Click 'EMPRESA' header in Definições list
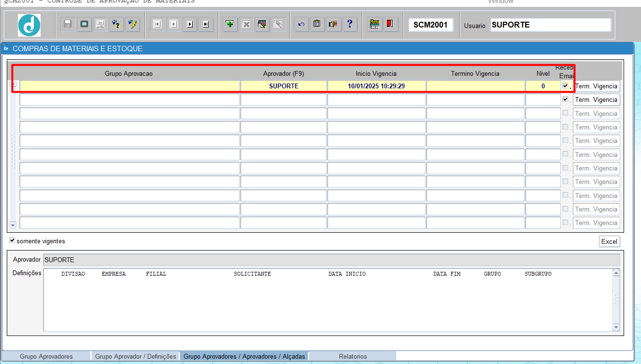The image size is (641, 364). point(114,274)
